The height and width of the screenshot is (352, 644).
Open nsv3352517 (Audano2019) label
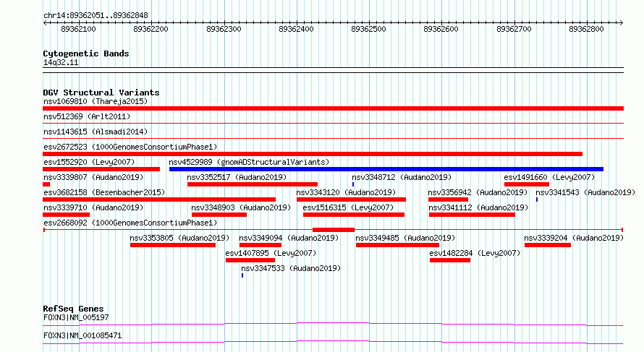[x=237, y=177]
